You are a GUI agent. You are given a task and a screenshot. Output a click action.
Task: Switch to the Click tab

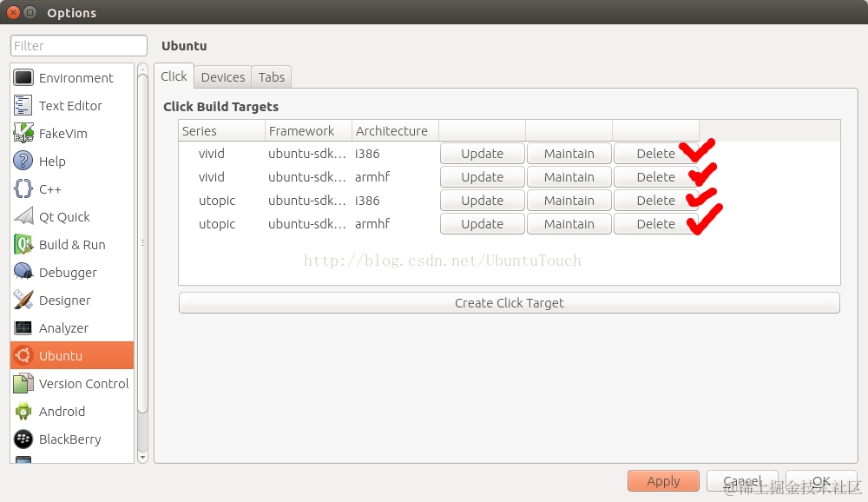[174, 76]
